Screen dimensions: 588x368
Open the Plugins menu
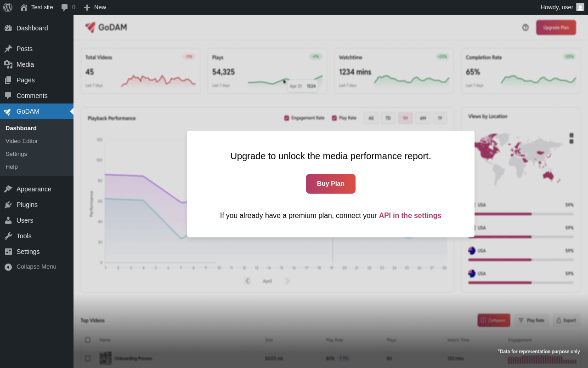(37, 205)
